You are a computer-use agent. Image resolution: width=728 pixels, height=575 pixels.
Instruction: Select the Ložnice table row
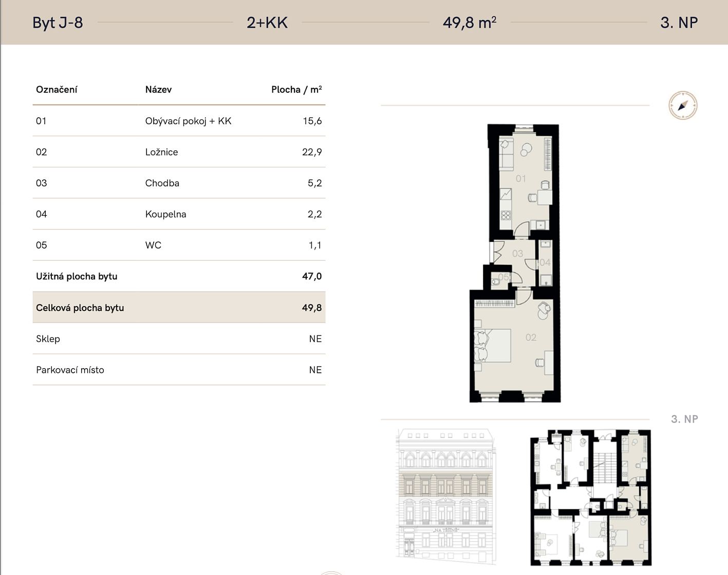click(179, 152)
